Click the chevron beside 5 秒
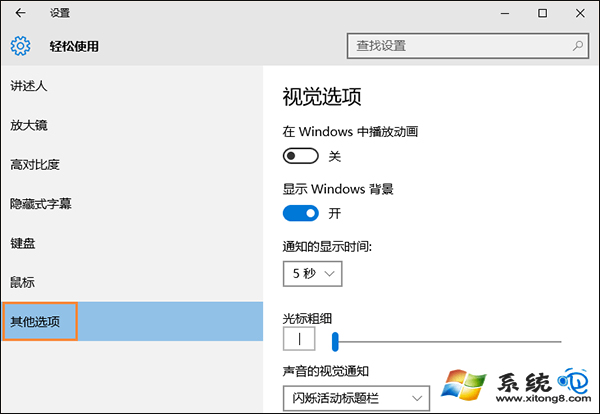The width and height of the screenshot is (600, 414). 329,274
